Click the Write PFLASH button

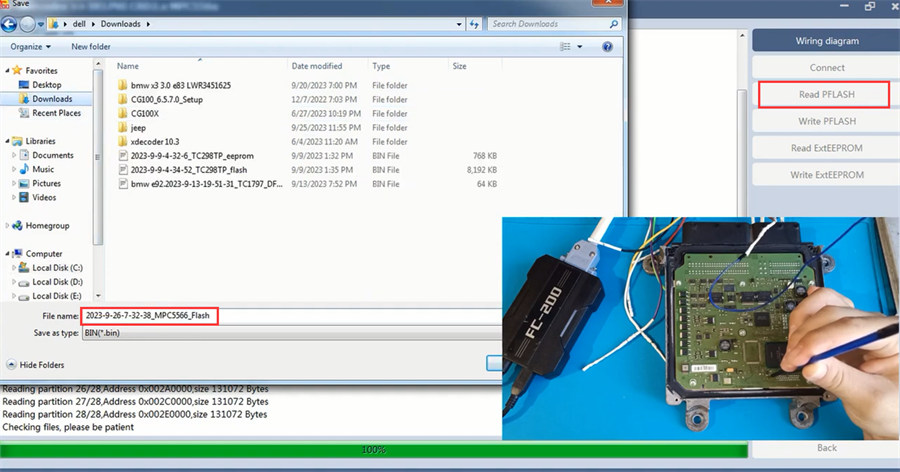point(827,121)
